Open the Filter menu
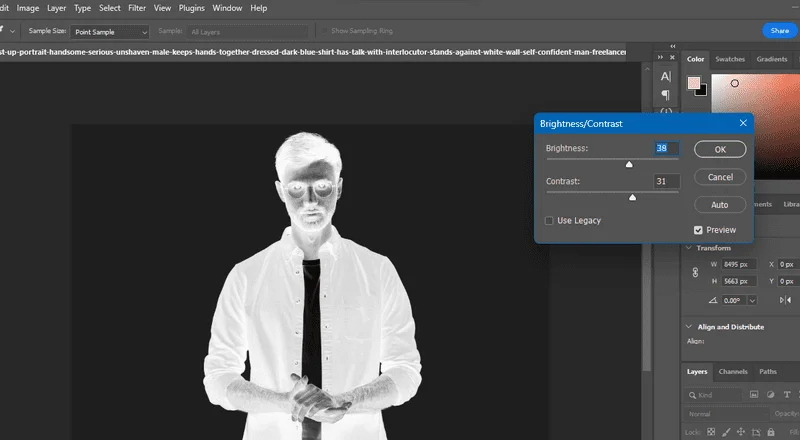Screen dimensions: 800x440 137,8
